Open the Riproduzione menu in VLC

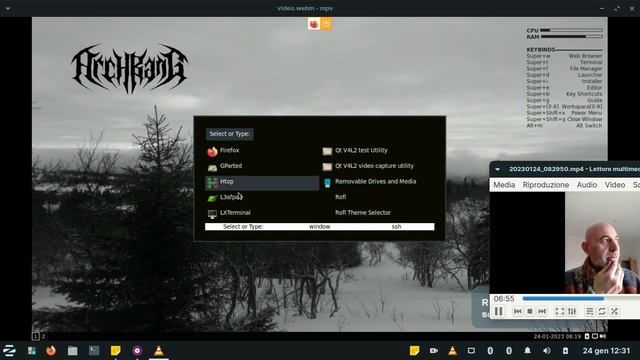546,185
